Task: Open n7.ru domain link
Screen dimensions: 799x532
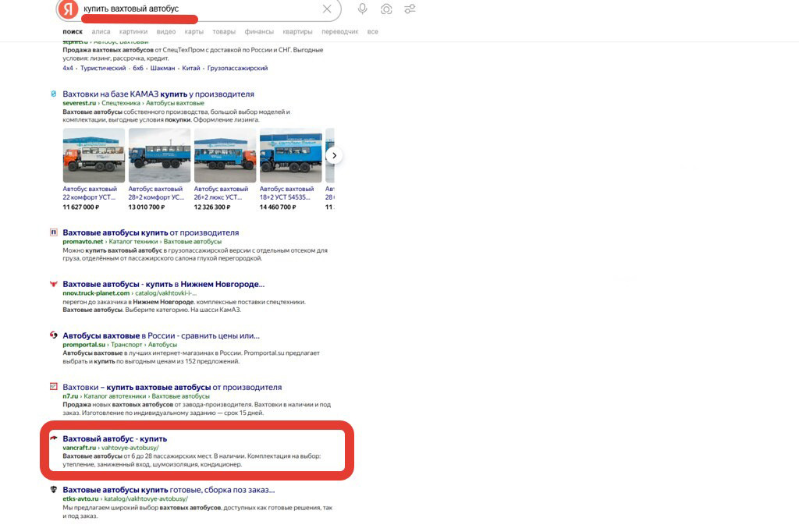Action: coord(70,396)
